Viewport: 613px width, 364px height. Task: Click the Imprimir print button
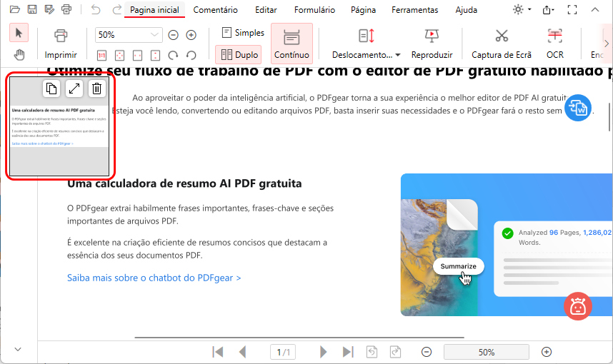[x=61, y=44]
